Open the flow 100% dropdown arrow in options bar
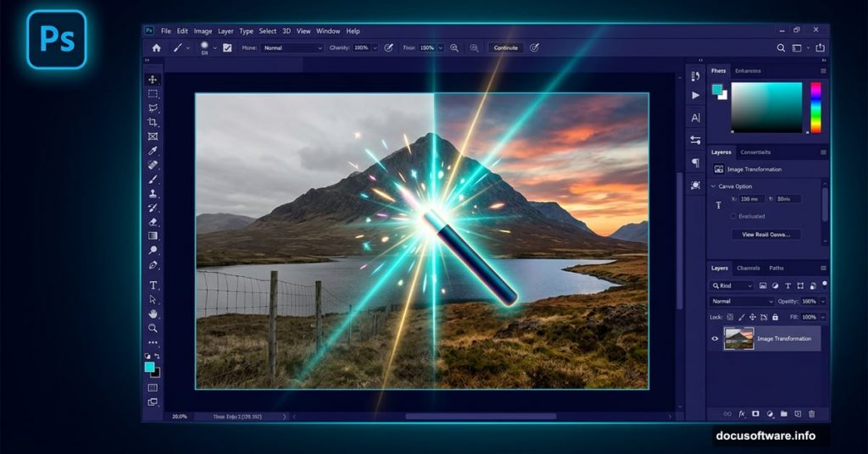This screenshot has width=868, height=454. pos(441,48)
